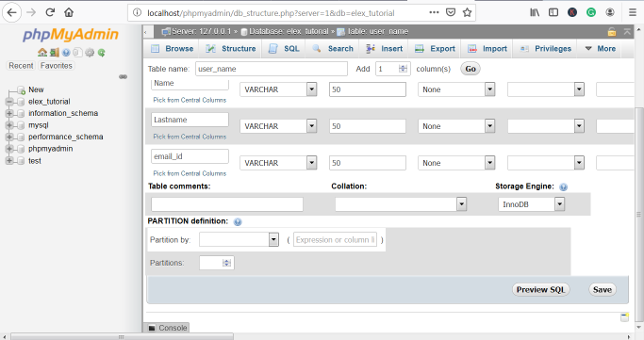The height and width of the screenshot is (340, 644).
Task: Open the page actions three-dots menu
Action: (434, 12)
